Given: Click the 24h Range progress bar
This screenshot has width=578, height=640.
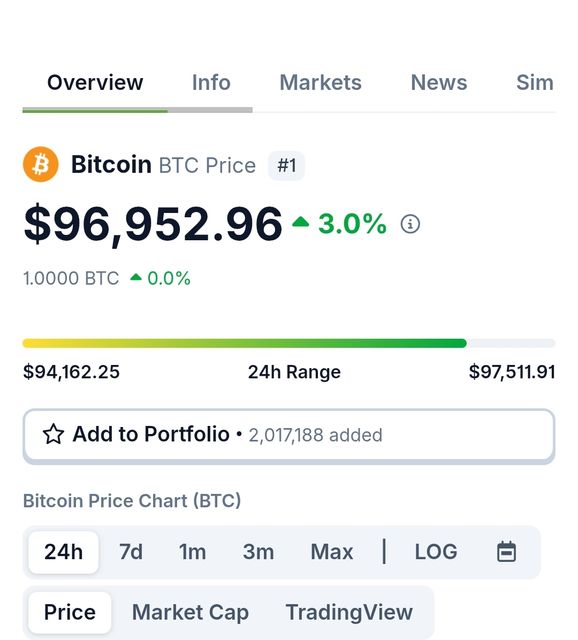Looking at the screenshot, I should 289,343.
